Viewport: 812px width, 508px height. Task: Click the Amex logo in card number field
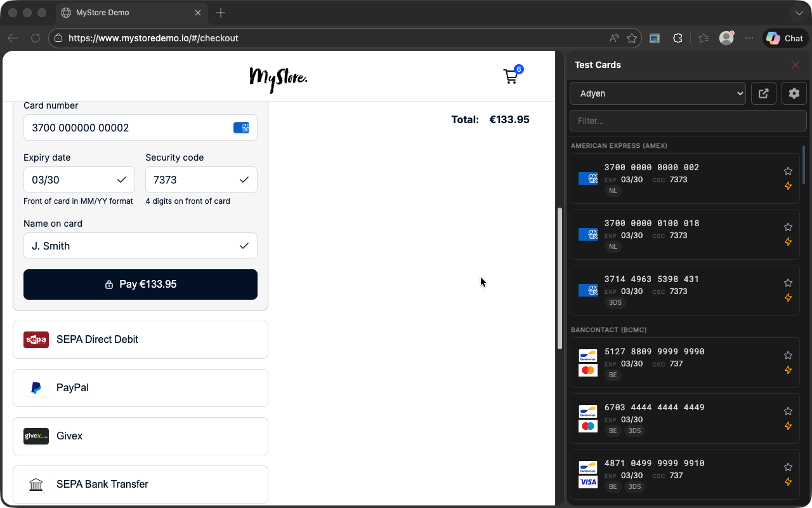pos(241,128)
